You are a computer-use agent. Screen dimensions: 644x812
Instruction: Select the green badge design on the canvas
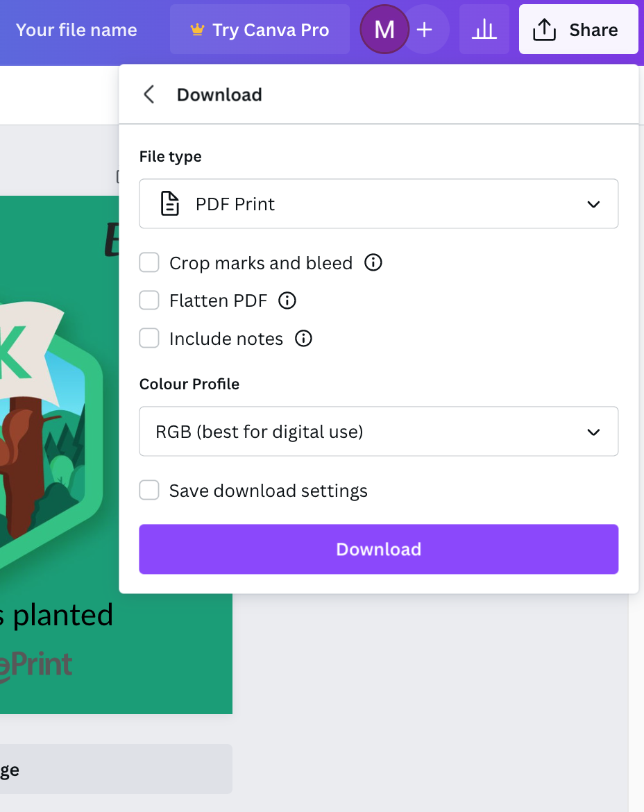pyautogui.click(x=116, y=455)
